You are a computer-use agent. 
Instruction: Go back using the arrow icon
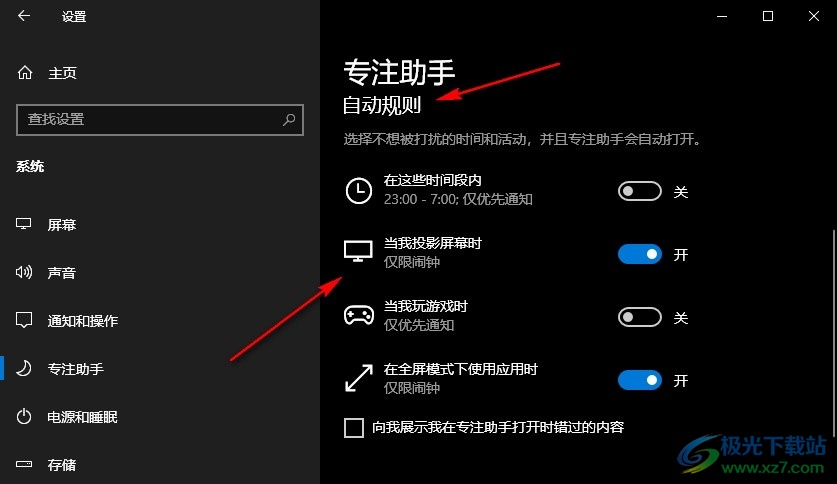(23, 16)
